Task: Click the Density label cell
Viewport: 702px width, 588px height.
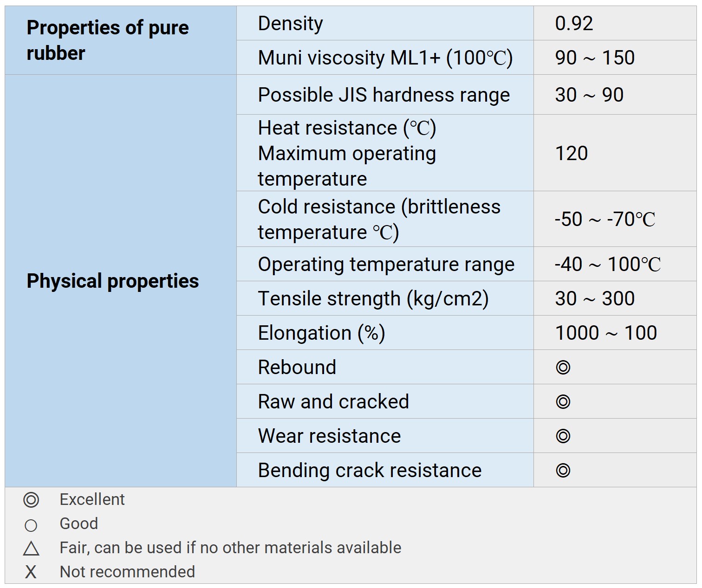Action: point(291,24)
